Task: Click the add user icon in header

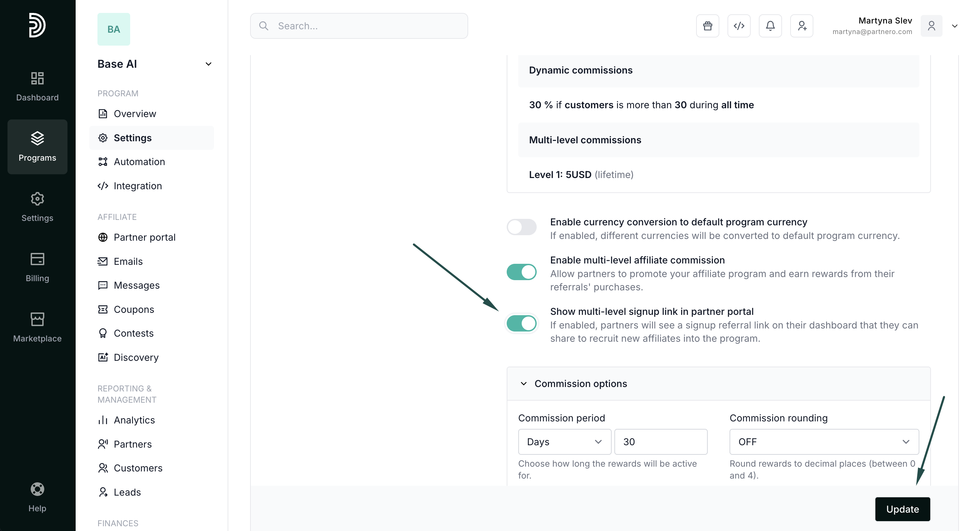Action: pos(801,26)
